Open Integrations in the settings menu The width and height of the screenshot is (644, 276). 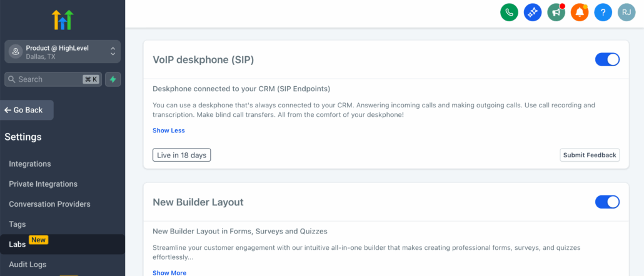pyautogui.click(x=30, y=164)
